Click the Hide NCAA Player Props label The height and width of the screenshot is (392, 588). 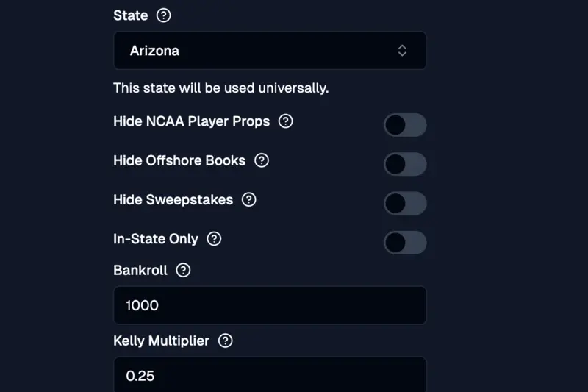[x=191, y=121]
